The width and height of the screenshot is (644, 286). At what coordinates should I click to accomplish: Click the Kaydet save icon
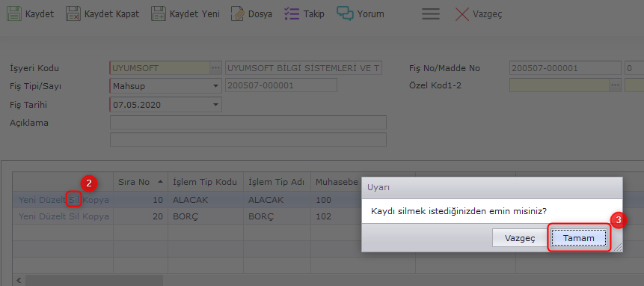click(x=13, y=13)
